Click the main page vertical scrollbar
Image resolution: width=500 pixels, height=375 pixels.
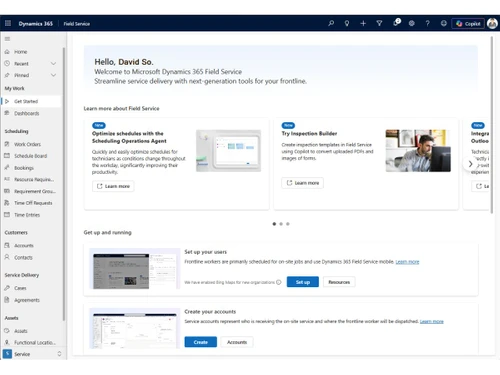(x=492, y=125)
